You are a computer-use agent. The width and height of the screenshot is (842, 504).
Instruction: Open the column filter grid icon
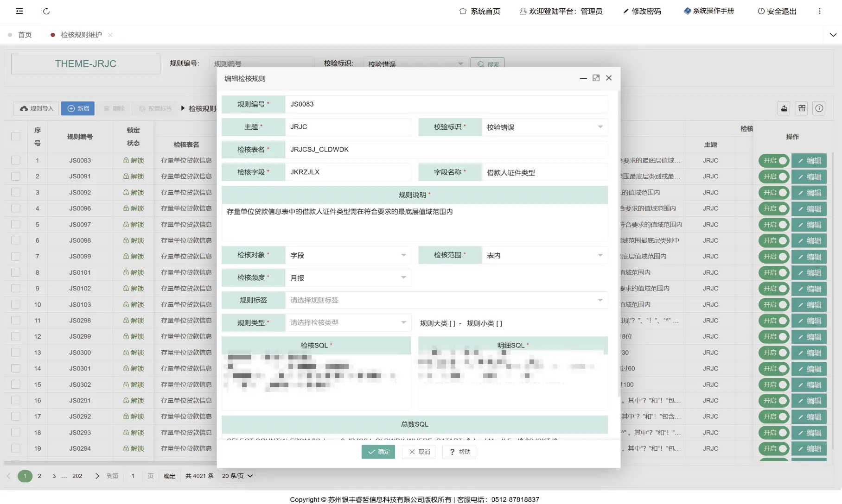point(802,108)
